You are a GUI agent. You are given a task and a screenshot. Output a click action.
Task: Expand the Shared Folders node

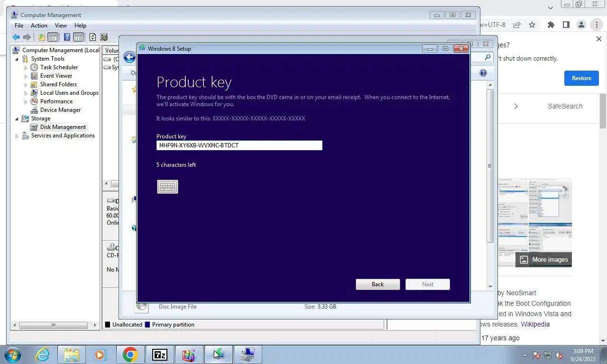pyautogui.click(x=26, y=85)
